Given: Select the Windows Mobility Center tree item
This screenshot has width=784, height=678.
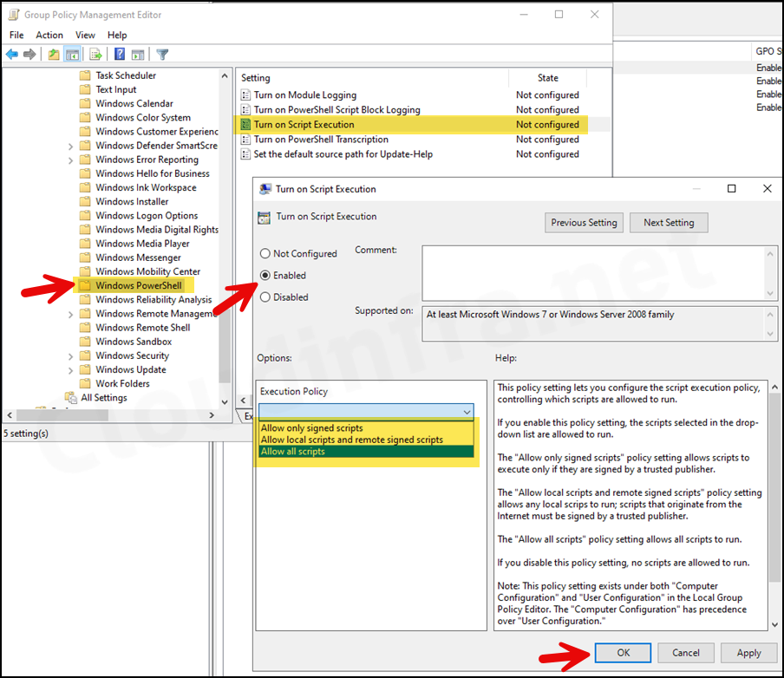Looking at the screenshot, I should (148, 271).
